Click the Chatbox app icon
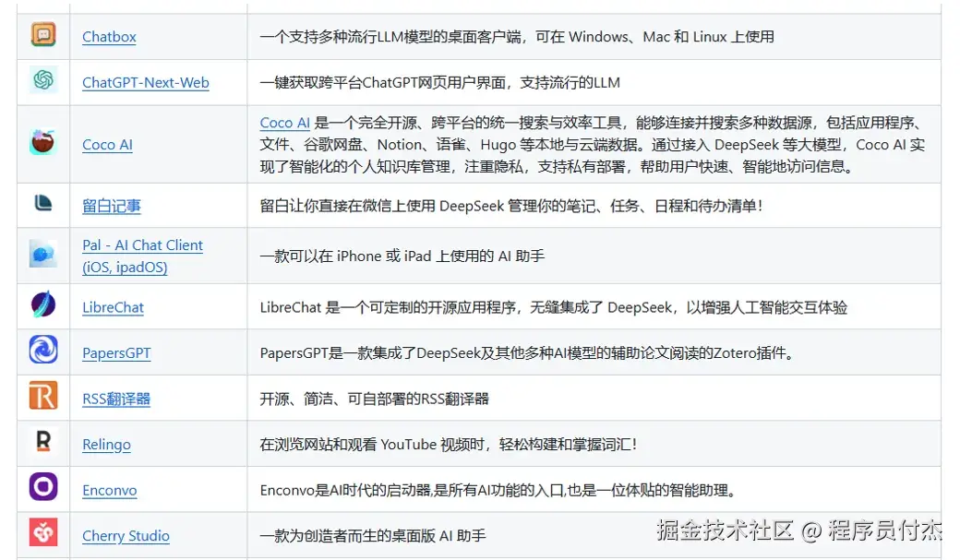Image resolution: width=960 pixels, height=560 pixels. [x=43, y=34]
